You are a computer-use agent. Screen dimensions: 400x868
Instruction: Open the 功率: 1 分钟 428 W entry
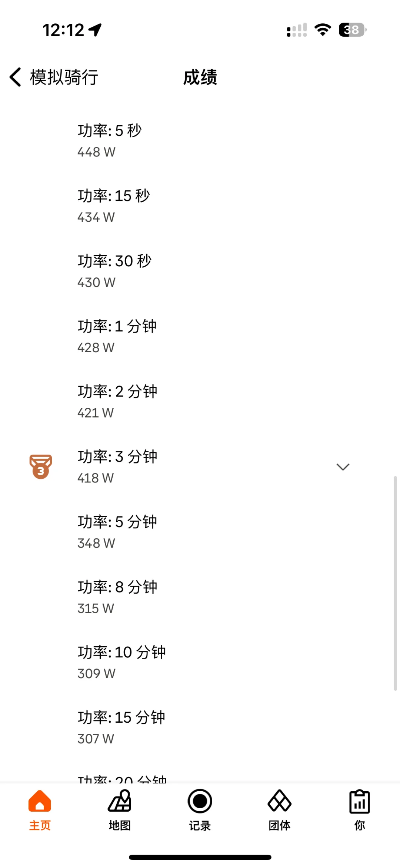point(200,337)
